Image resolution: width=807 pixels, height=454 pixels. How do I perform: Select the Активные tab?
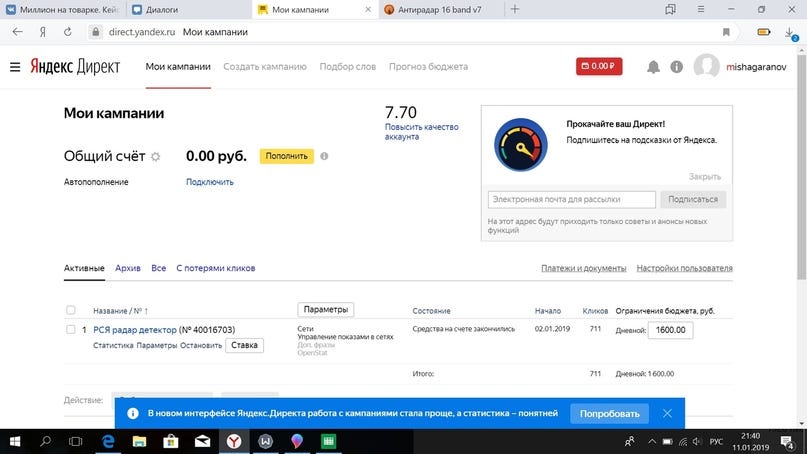tap(84, 268)
